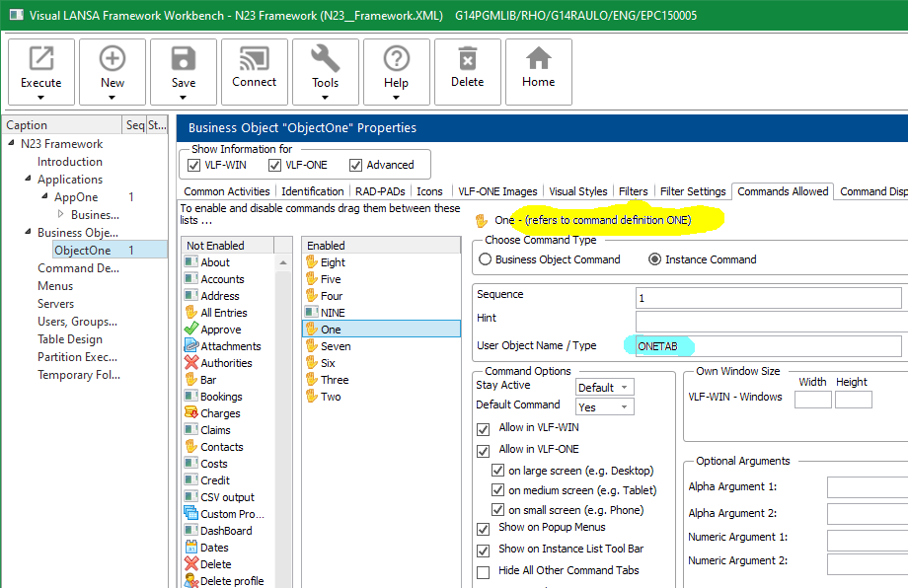Switch to the RAD-PADs tab

pyautogui.click(x=380, y=191)
